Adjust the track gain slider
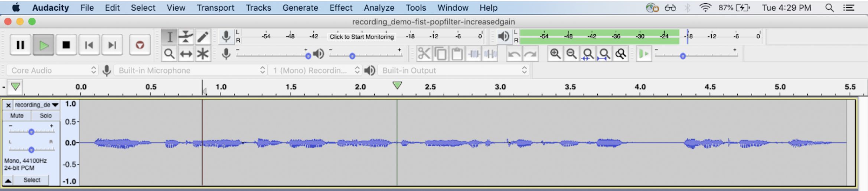Viewport: 868px width, 191px height. (x=32, y=131)
